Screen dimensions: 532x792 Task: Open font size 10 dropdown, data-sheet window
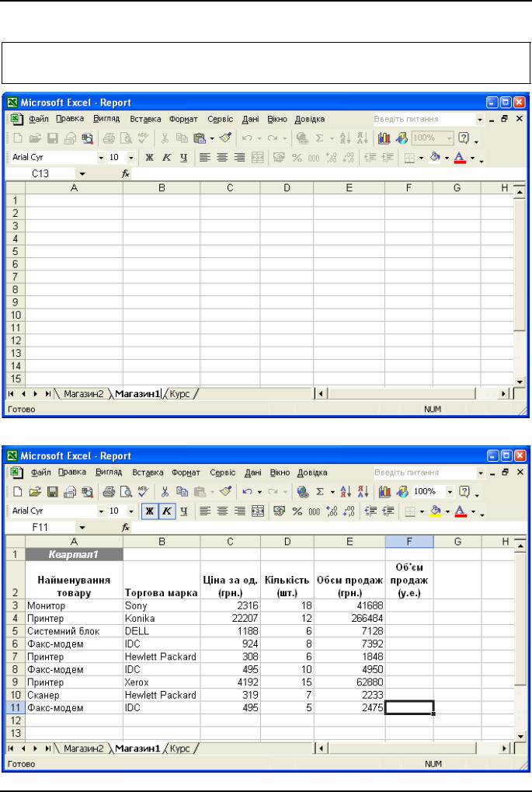coord(130,511)
